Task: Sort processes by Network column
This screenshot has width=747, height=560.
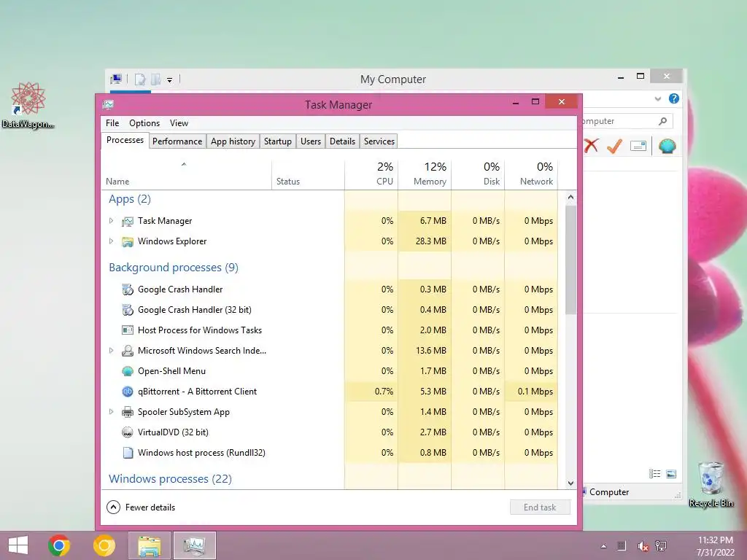Action: (x=531, y=174)
